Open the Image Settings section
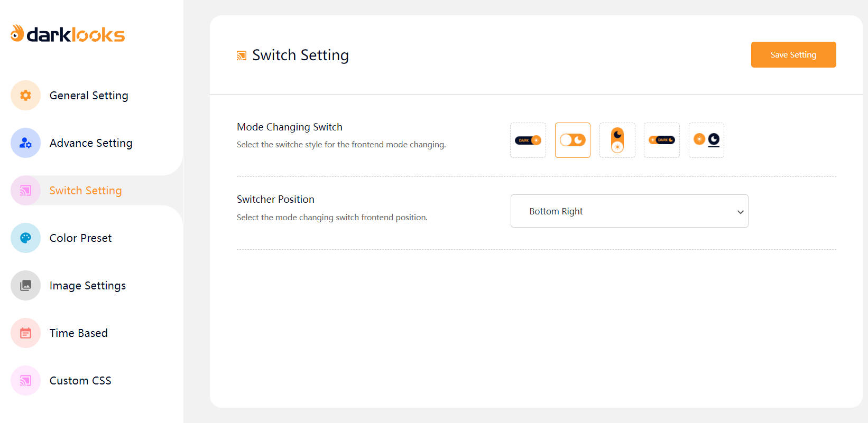Viewport: 868px width, 423px height. pos(87,286)
